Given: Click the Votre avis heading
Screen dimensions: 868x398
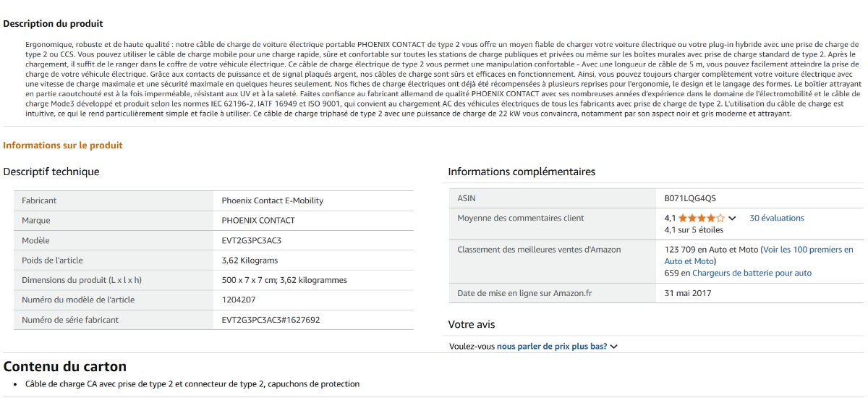Looking at the screenshot, I should pyautogui.click(x=472, y=324).
